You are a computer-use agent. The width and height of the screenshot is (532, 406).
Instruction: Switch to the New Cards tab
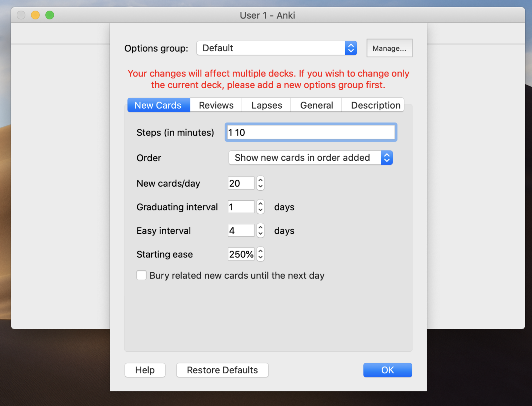157,105
